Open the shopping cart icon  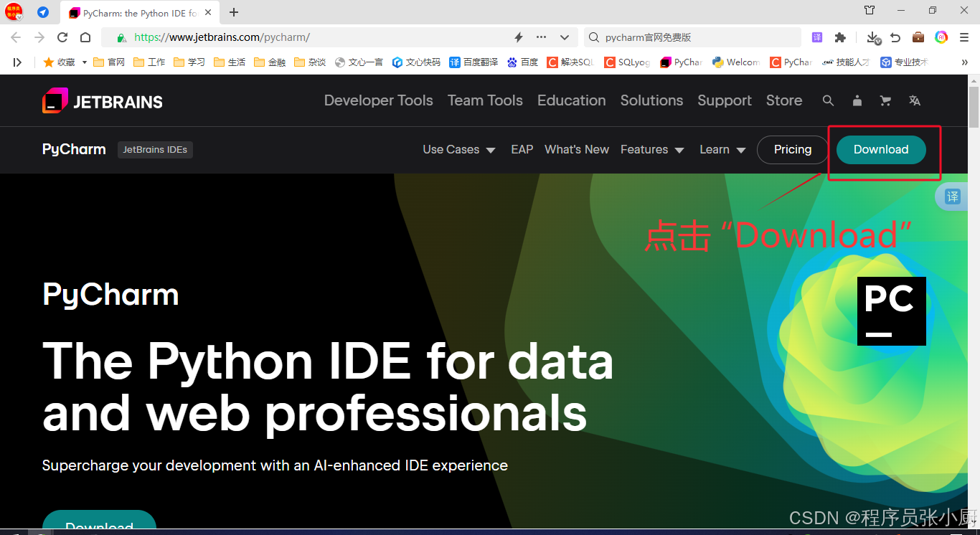click(x=885, y=101)
